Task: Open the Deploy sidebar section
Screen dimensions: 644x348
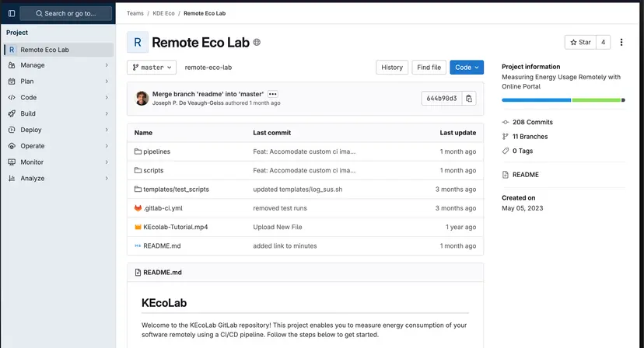Action: point(59,130)
